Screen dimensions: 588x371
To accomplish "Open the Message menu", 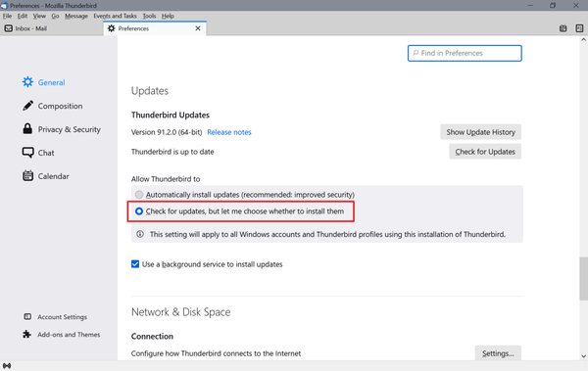I will (76, 16).
